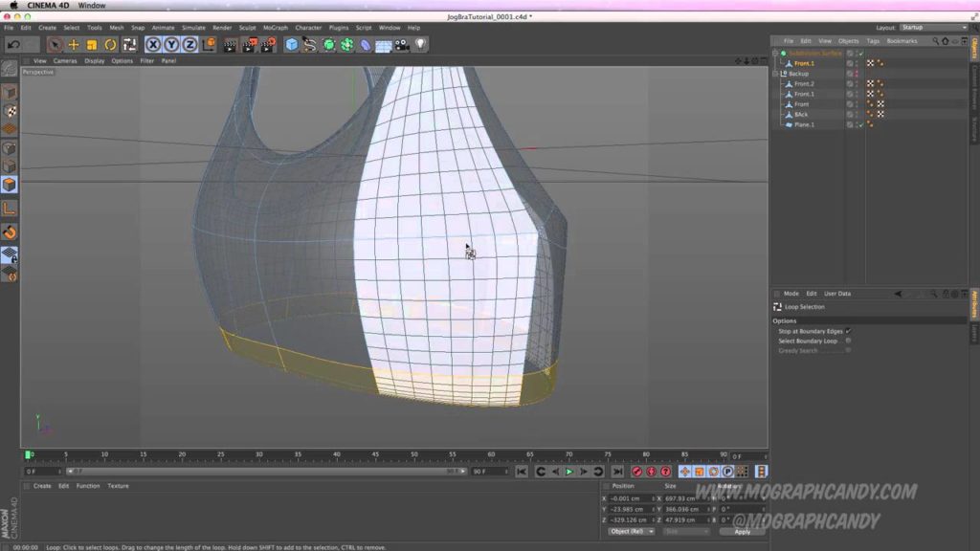The image size is (980, 551).
Task: Enable the Y axis lock toggle
Action: click(x=170, y=42)
